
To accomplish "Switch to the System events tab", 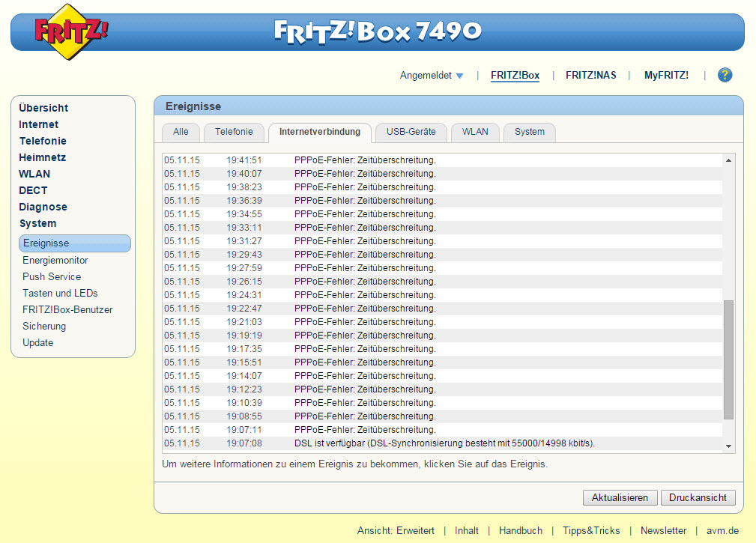I will (530, 132).
